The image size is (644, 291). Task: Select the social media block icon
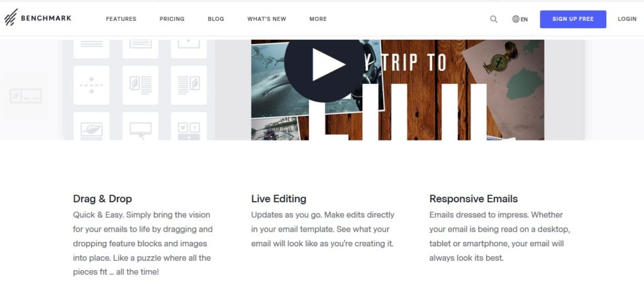(189, 127)
